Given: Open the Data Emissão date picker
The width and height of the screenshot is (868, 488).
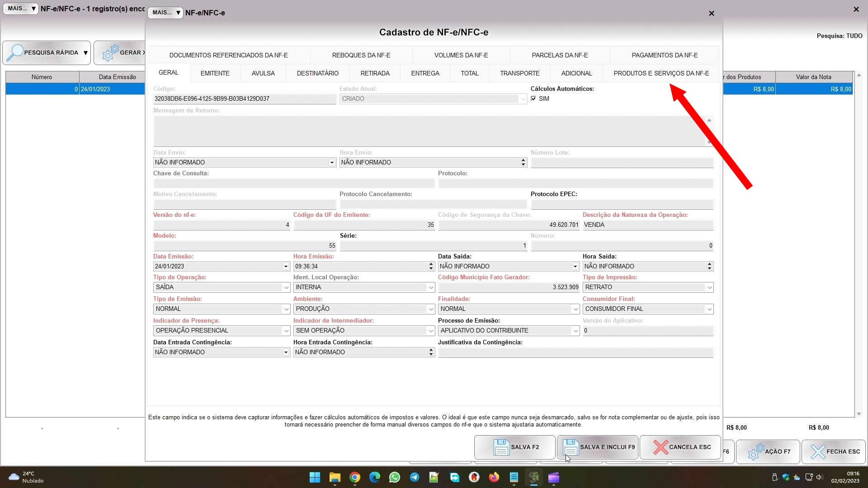Looking at the screenshot, I should [x=286, y=267].
